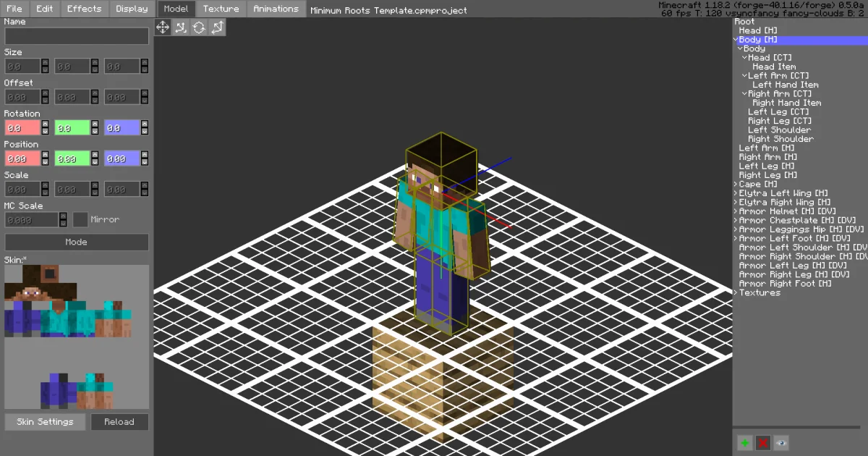Select the 'Right Shoulder' tree row
Viewport: 868px width, 456px height.
pos(780,139)
